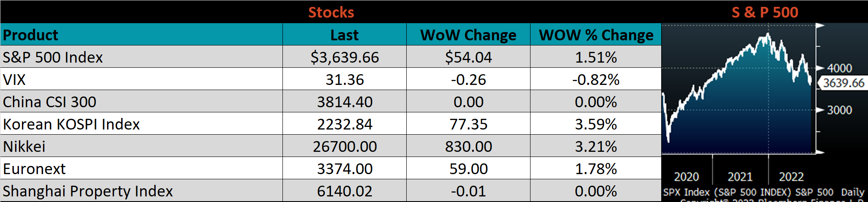This screenshot has width=868, height=202.
Task: Click the 3000 y-axis label
Action: point(839,110)
